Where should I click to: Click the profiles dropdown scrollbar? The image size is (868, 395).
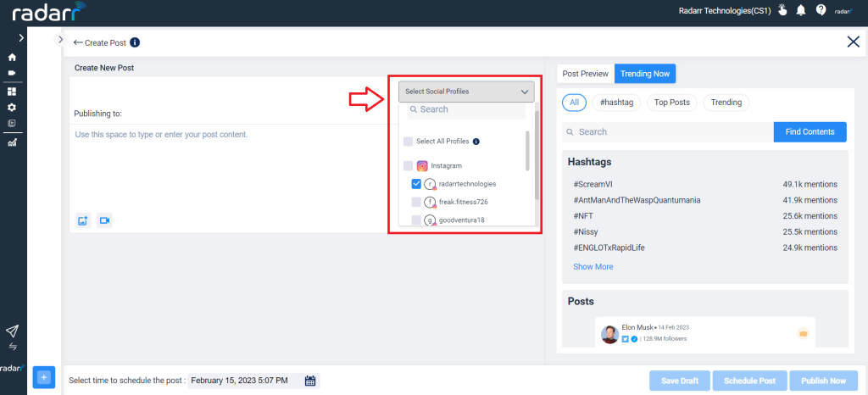(527, 151)
